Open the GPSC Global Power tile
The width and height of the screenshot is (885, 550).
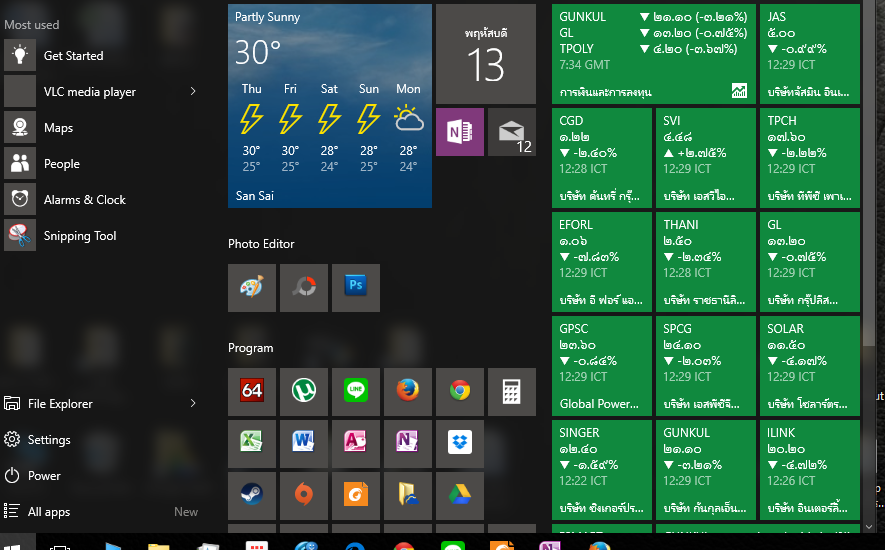[602, 366]
